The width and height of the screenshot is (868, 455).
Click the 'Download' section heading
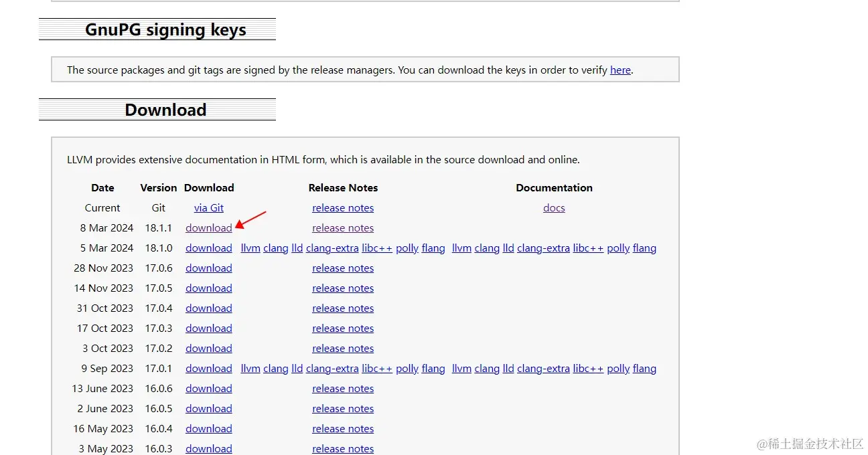pyautogui.click(x=165, y=110)
